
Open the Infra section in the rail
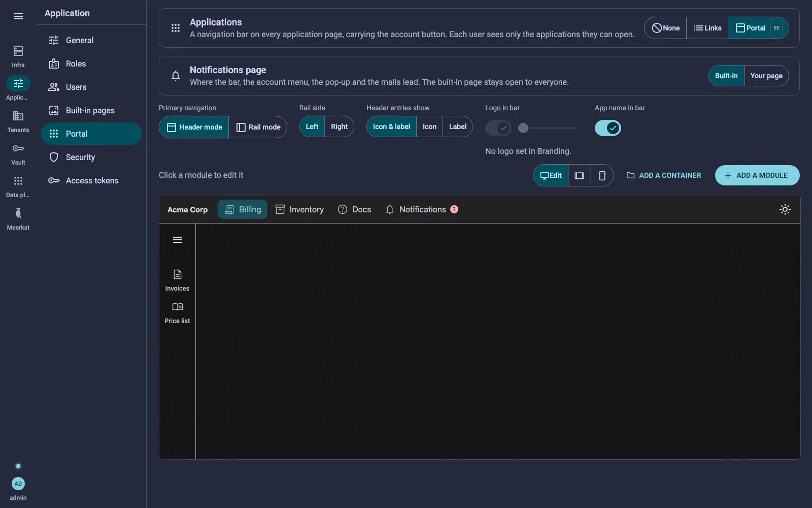click(18, 56)
